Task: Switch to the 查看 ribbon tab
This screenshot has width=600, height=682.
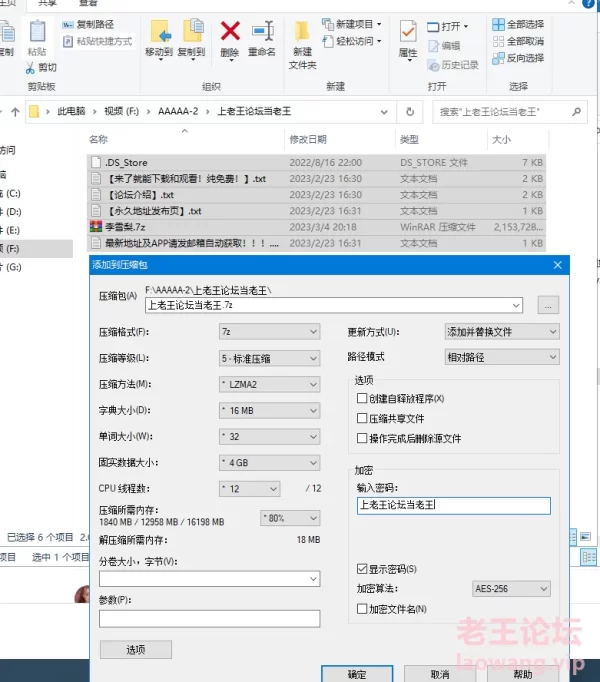Action: pos(88,3)
